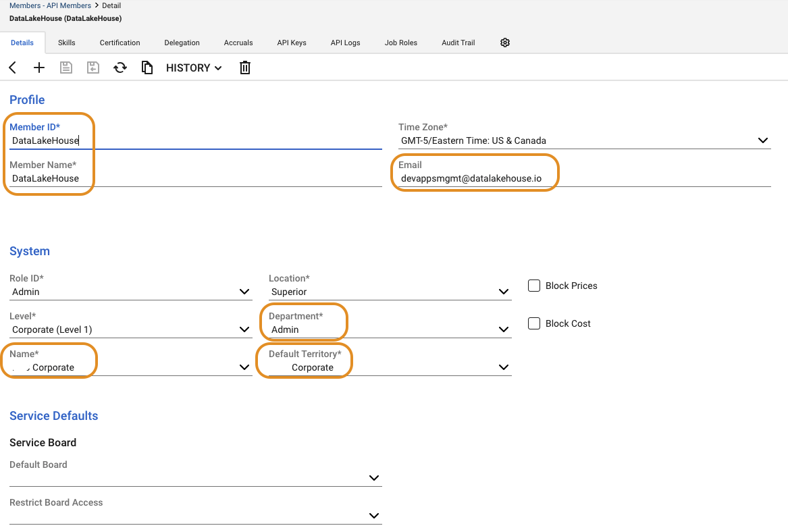Click the save floppy disk icon

(66, 68)
